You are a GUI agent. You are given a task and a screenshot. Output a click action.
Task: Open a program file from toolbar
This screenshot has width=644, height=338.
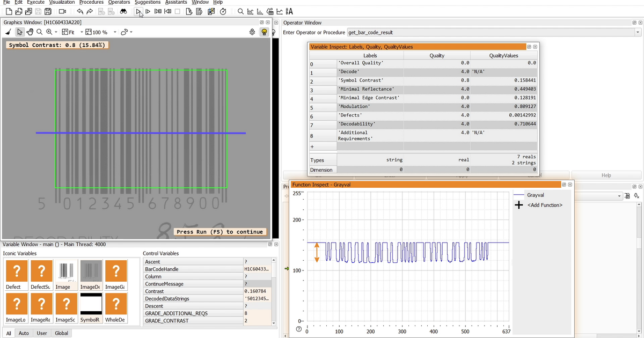[19, 11]
